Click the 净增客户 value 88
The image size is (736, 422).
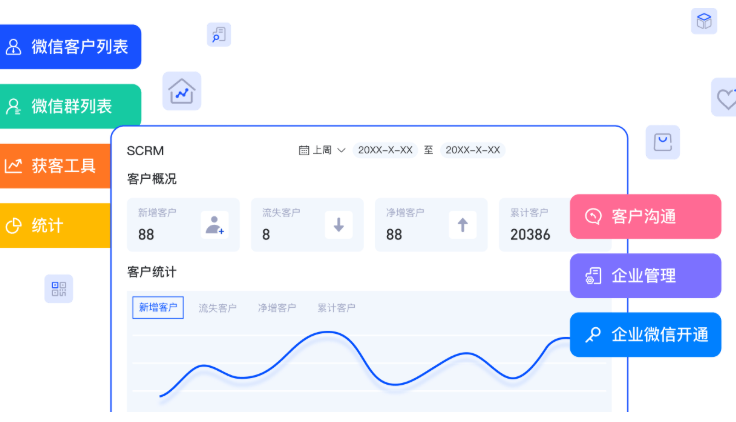point(394,235)
